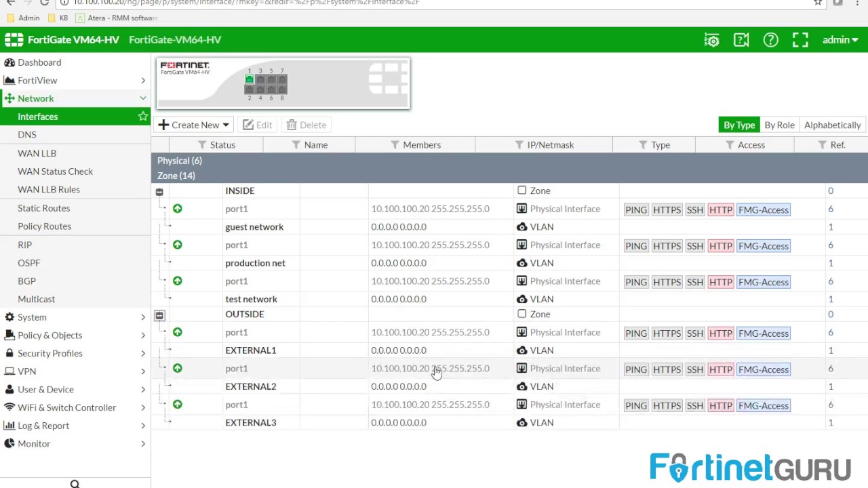Open the admin user dropdown
The image size is (868, 488).
pos(840,40)
